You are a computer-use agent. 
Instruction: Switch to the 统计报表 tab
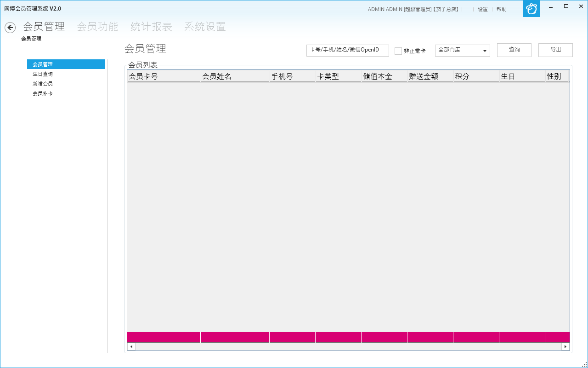[x=151, y=27]
